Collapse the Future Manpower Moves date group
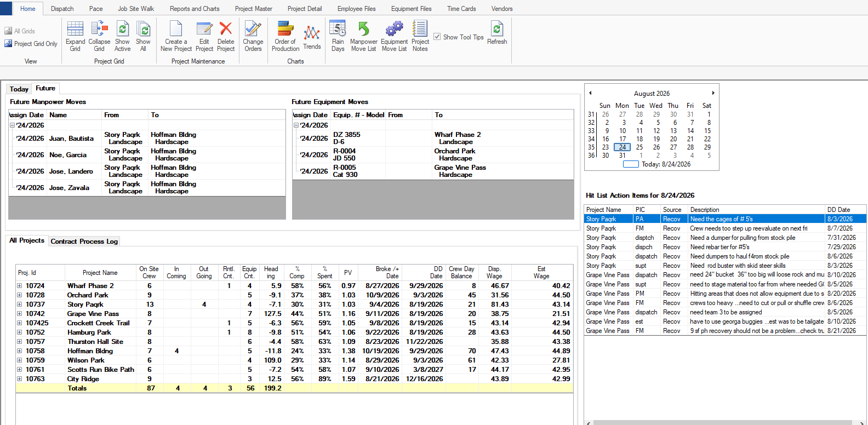This screenshot has width=868, height=425. tap(12, 125)
